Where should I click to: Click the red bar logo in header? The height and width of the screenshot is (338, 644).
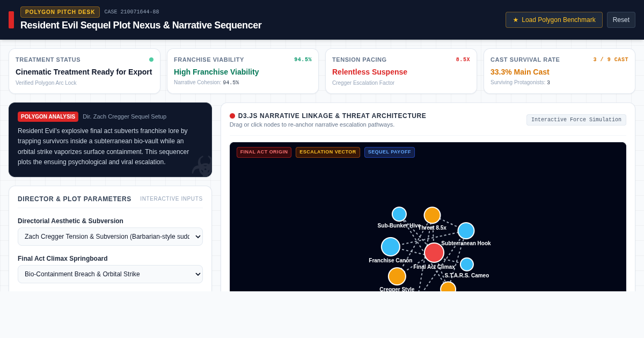(11, 20)
